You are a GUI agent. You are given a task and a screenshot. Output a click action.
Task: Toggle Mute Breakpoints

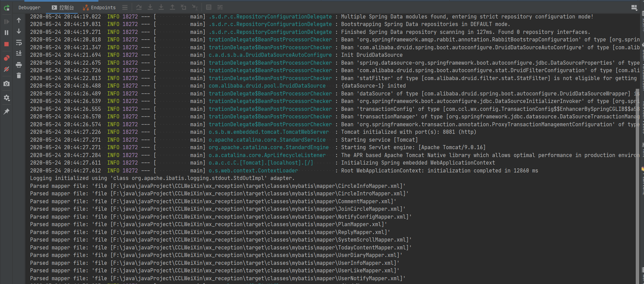(7, 69)
